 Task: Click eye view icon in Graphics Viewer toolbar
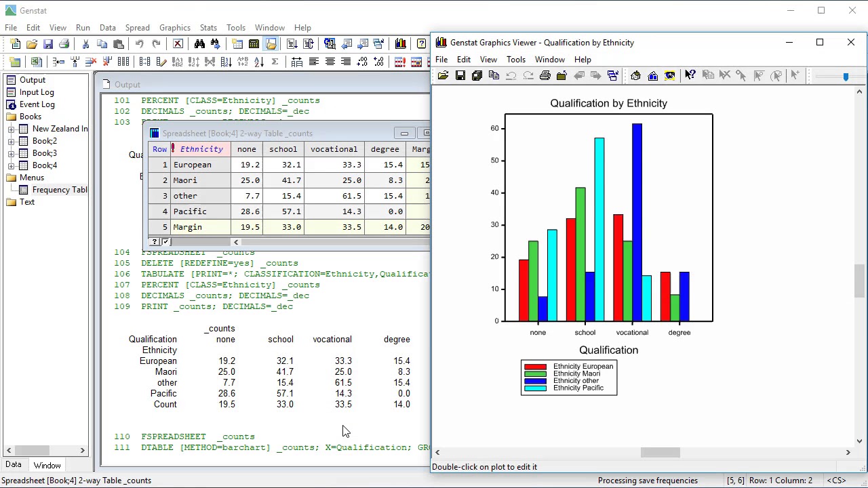(x=669, y=76)
